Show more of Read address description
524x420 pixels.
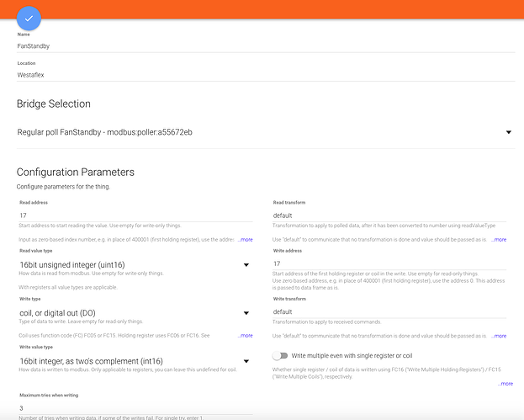(x=245, y=240)
